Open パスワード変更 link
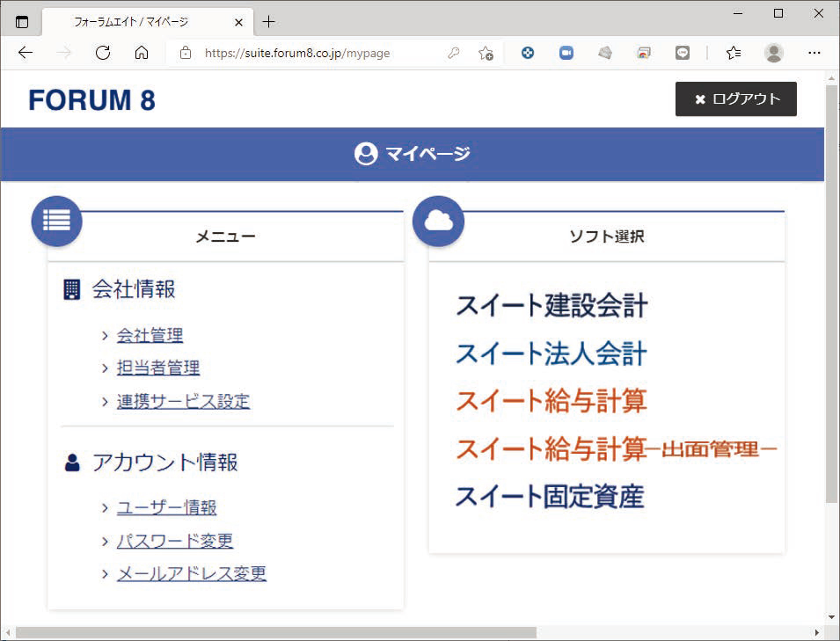The width and height of the screenshot is (840, 641). 175,541
